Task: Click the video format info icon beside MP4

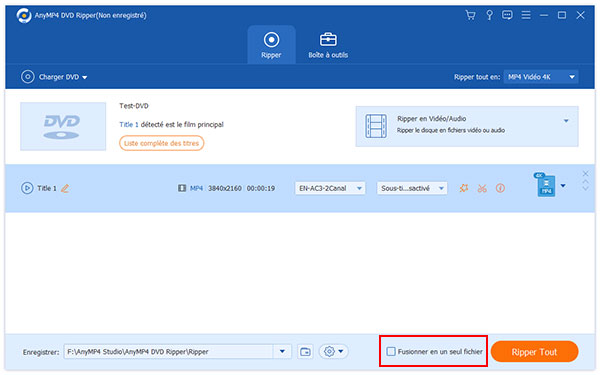Action: [182, 188]
